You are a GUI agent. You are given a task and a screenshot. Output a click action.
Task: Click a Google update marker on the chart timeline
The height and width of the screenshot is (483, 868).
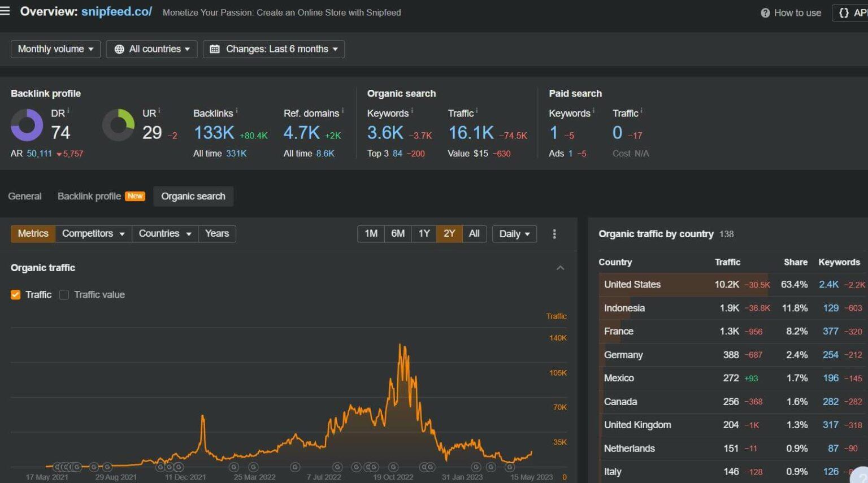tap(233, 467)
